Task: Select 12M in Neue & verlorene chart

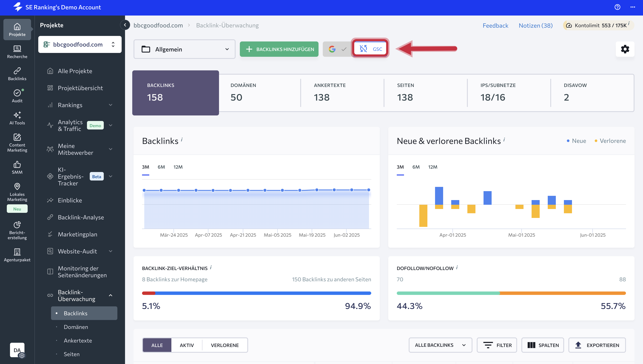Action: click(433, 167)
